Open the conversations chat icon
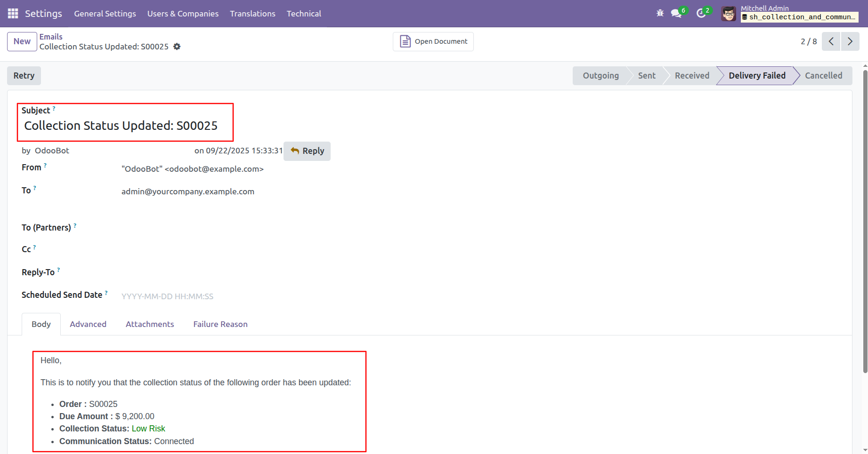The width and height of the screenshot is (868, 454). click(677, 13)
